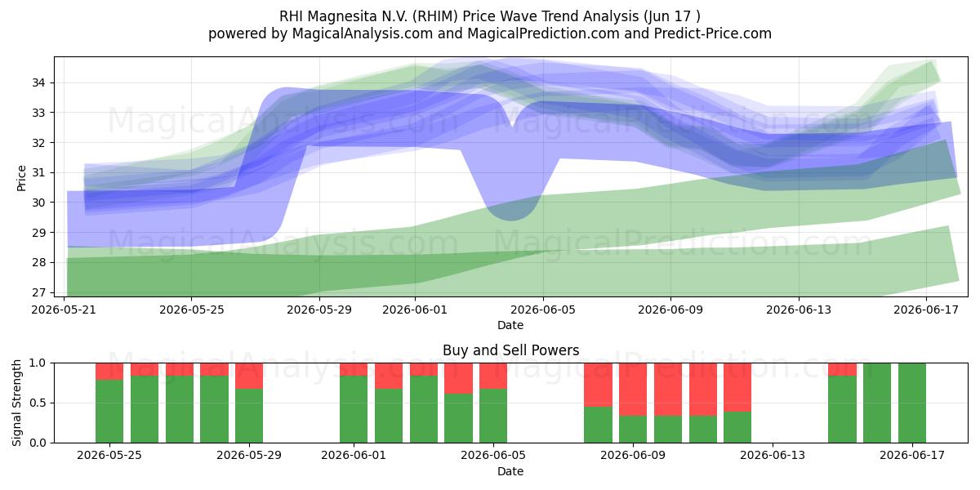Click the full green bar for 2026-06-17
Viewport: 980px width, 490px height.
[912, 403]
